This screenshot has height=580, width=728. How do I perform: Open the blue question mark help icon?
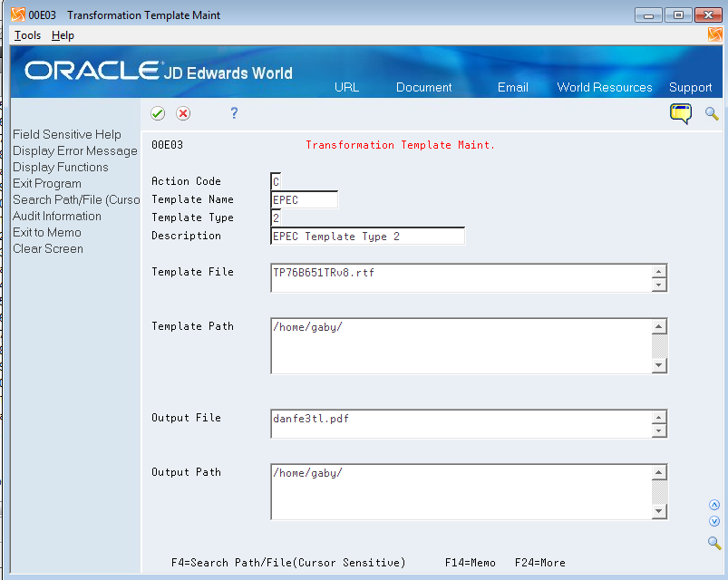tap(234, 113)
